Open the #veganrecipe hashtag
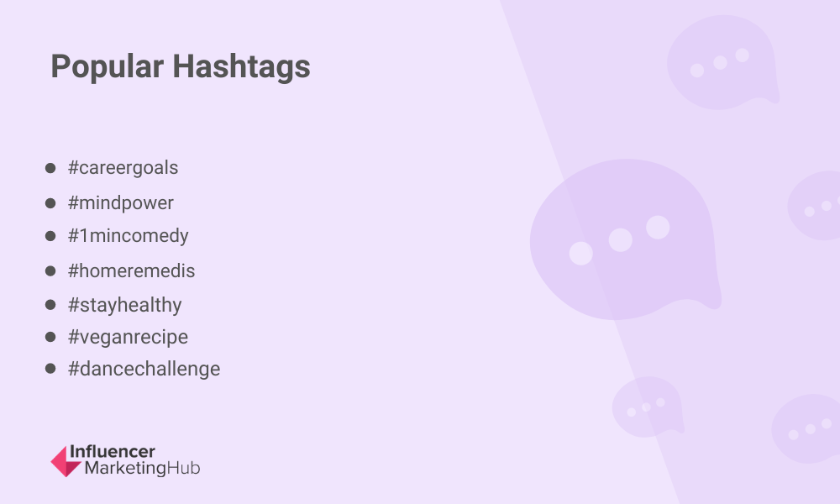Viewport: 840px width, 504px height. pos(128,337)
